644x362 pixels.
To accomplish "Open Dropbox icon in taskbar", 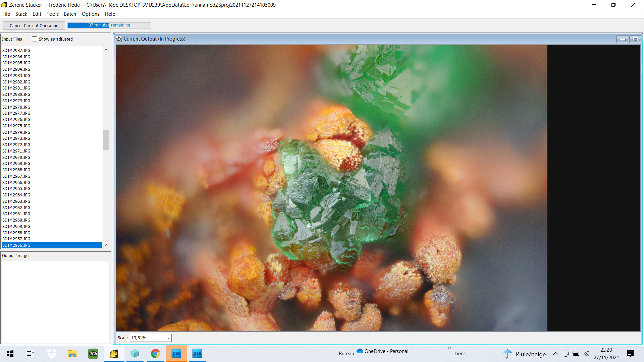I will (52, 354).
